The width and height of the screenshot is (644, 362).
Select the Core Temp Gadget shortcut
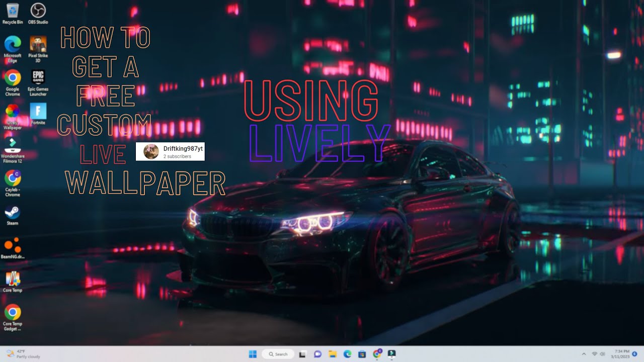tap(13, 317)
